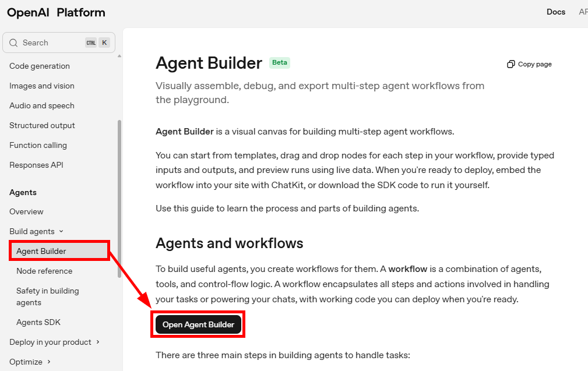
Task: Click the Agent Builder page title
Action: 209,63
